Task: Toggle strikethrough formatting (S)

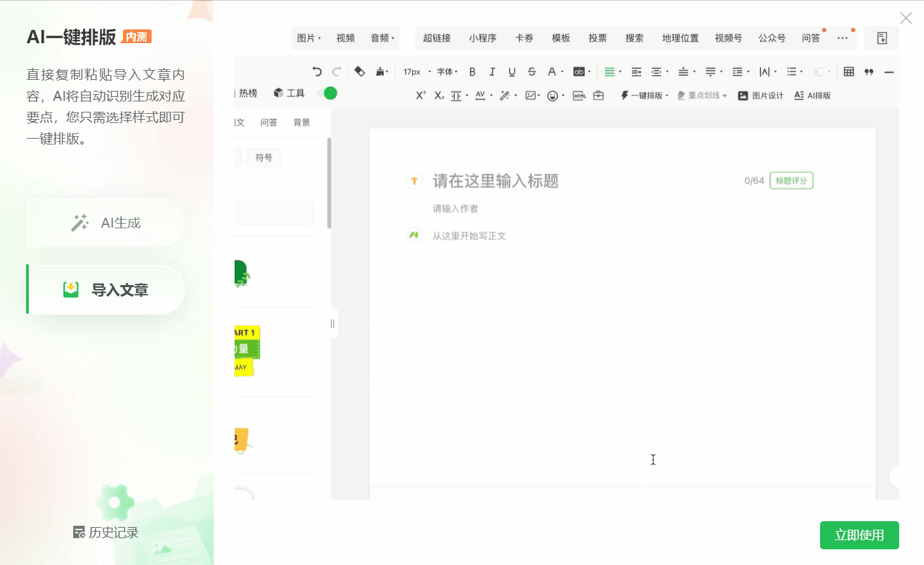Action: pyautogui.click(x=531, y=72)
